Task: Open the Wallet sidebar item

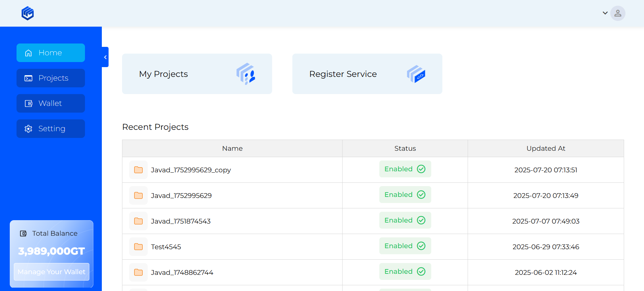Action: [51, 104]
